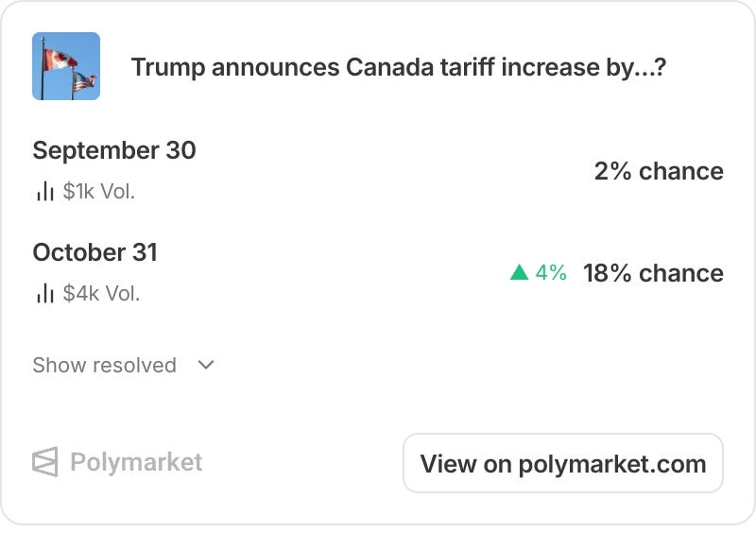756x533 pixels.
Task: Click the View on polymarket.com button
Action: 563,464
